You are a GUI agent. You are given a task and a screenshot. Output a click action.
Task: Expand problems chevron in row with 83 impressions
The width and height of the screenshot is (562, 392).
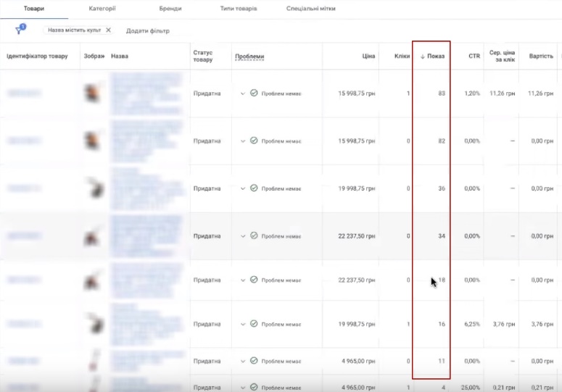243,93
